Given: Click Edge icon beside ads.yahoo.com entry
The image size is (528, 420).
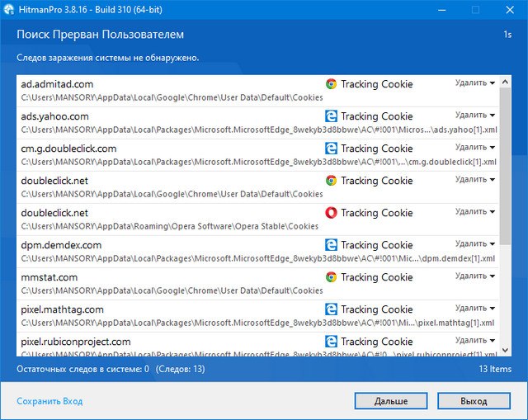Looking at the screenshot, I should [x=331, y=116].
